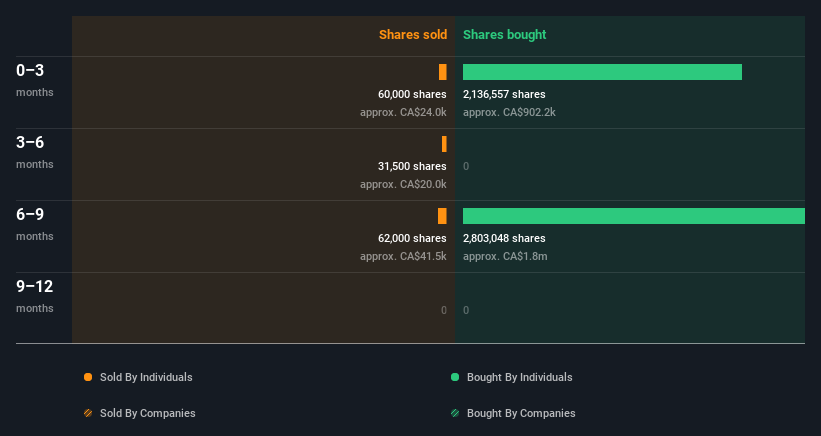Click the zero bought value in 9–12 months row
The height and width of the screenshot is (436, 821).
(x=466, y=310)
